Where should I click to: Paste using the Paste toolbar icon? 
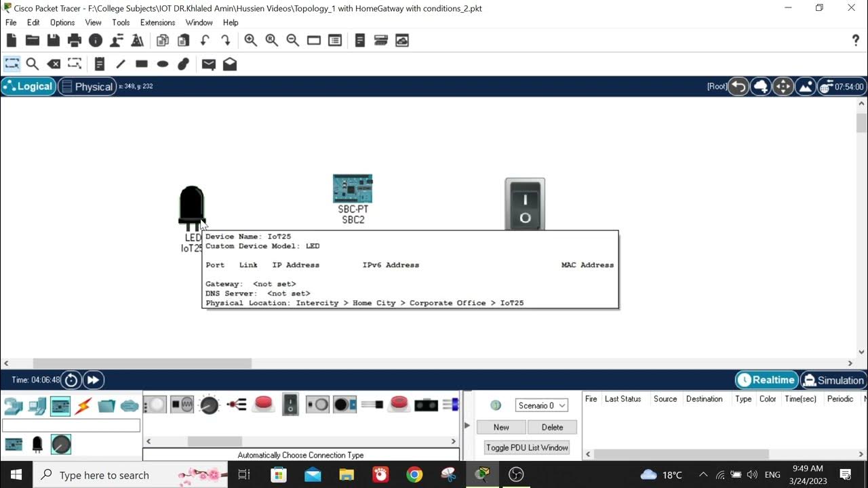click(183, 41)
